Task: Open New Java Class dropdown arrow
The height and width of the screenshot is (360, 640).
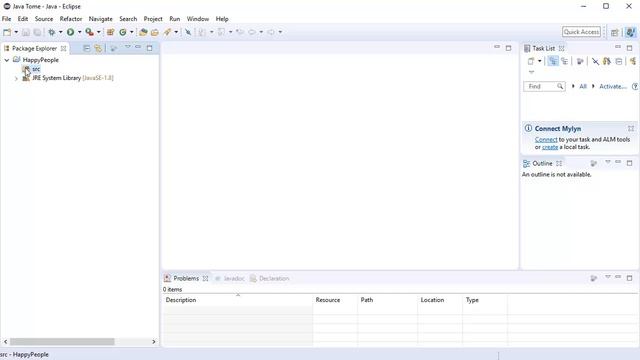Action: click(131, 32)
